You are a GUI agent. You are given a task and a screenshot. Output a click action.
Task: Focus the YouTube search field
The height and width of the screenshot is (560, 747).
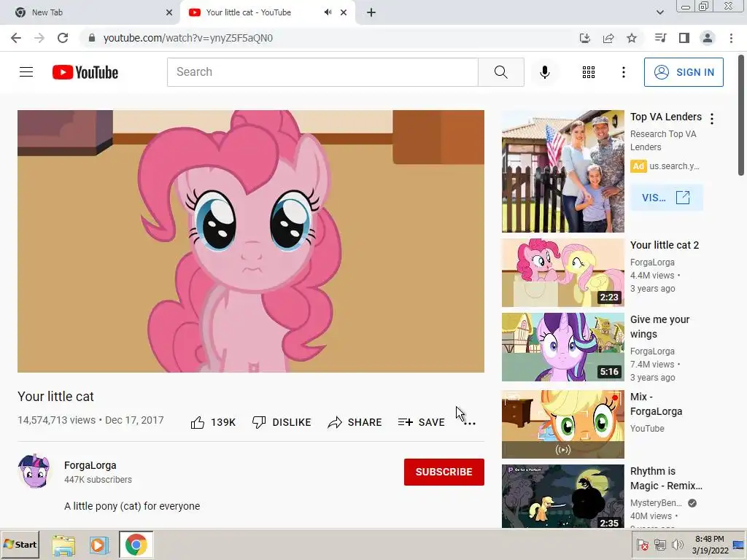point(322,72)
